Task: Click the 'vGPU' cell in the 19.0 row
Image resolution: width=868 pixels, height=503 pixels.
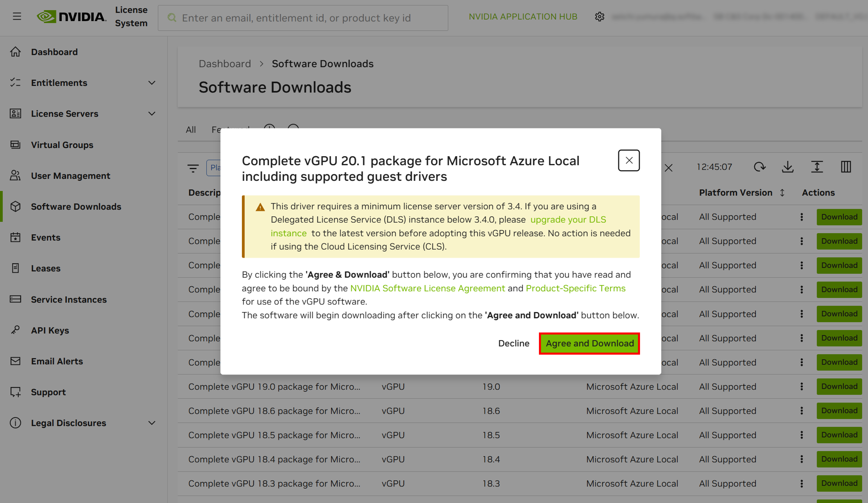Action: [393, 387]
